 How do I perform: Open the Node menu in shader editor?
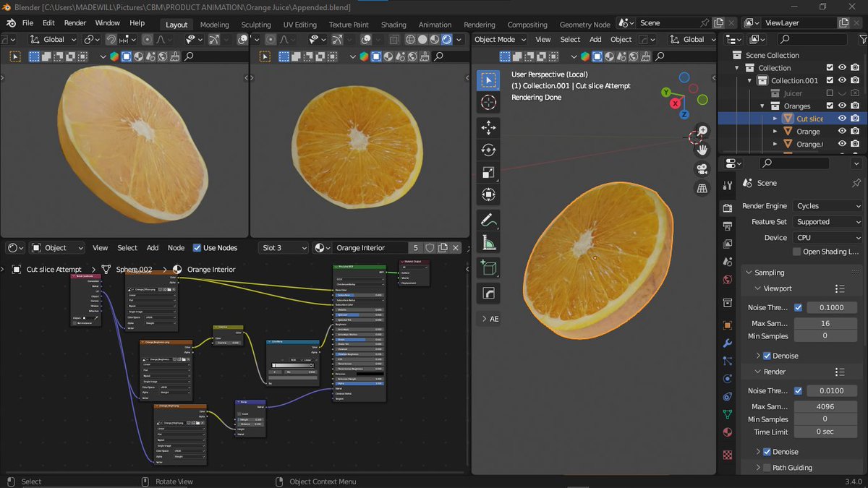coord(176,248)
